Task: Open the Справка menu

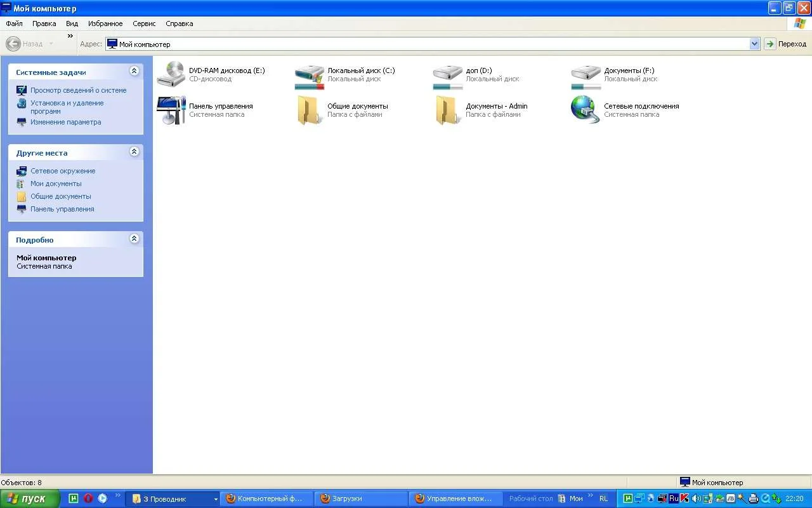Action: (180, 23)
